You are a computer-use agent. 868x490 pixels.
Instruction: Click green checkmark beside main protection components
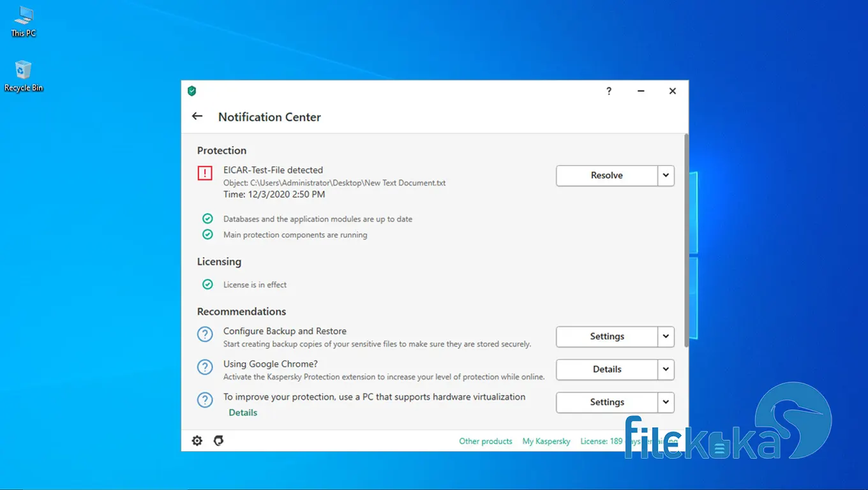point(207,235)
